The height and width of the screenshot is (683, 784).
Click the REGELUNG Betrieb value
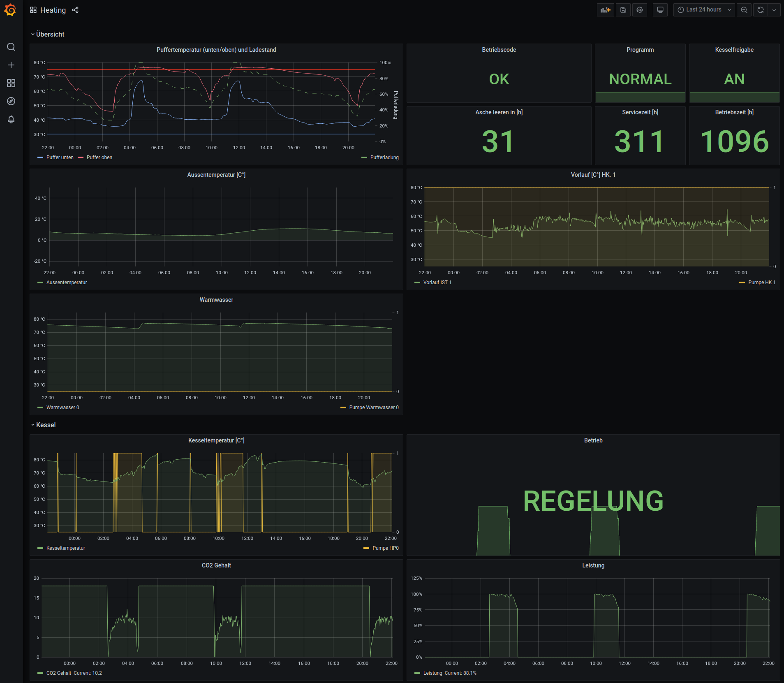(x=593, y=501)
